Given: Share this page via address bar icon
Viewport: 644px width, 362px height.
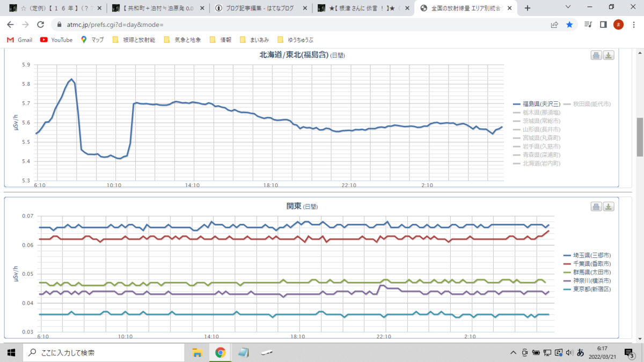Looking at the screenshot, I should (x=554, y=25).
